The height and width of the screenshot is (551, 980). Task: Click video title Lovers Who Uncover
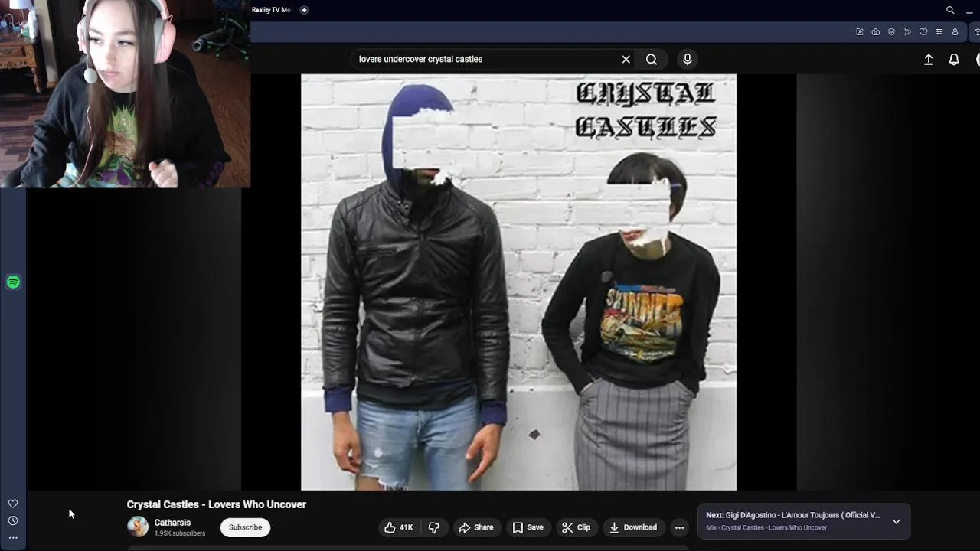click(216, 504)
